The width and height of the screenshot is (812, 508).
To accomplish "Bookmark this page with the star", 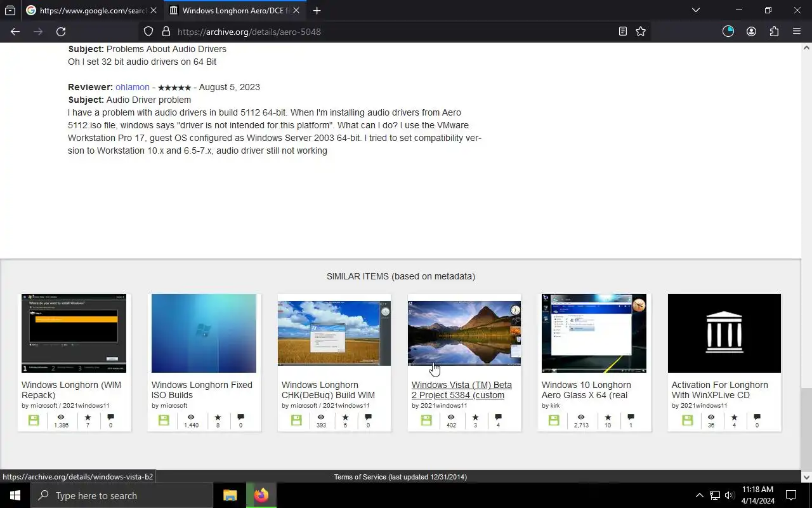I will (x=641, y=31).
